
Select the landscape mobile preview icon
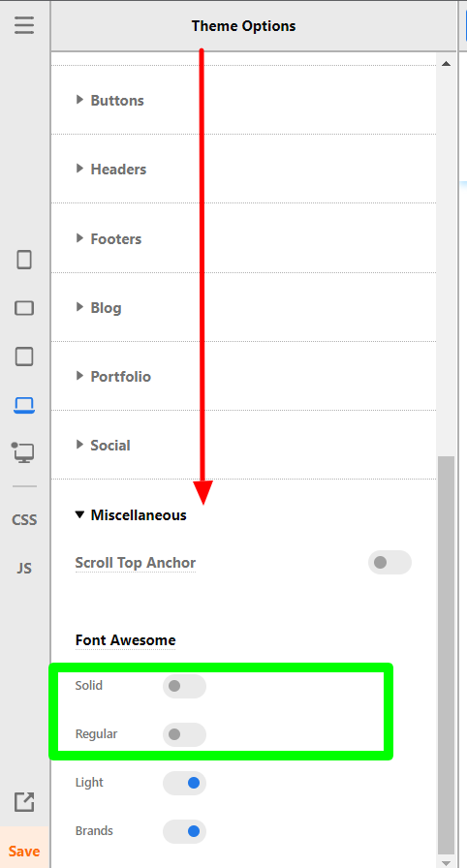coord(24,308)
